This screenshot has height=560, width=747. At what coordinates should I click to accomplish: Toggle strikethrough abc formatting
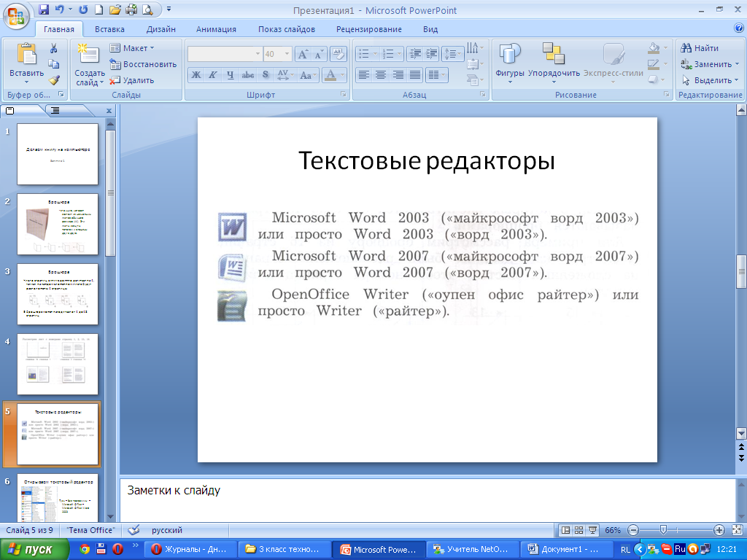point(248,75)
